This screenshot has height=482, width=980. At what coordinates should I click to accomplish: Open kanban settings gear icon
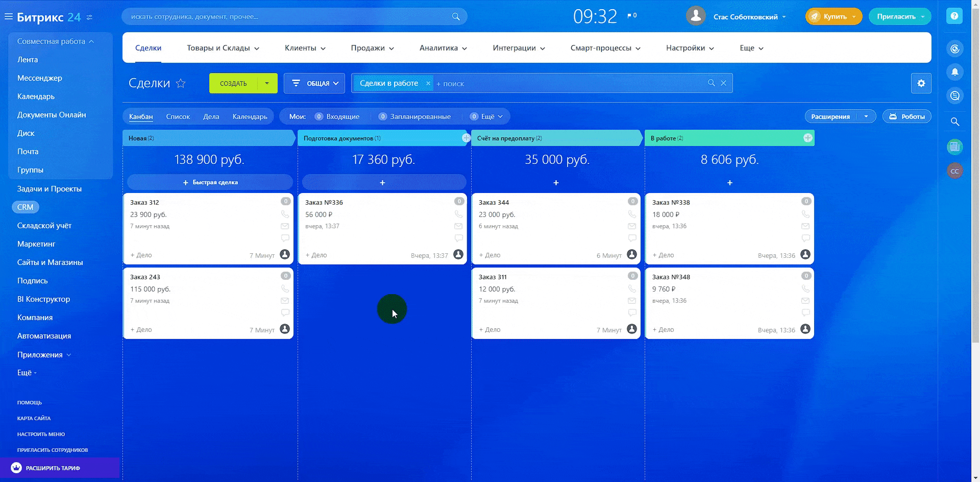[921, 83]
